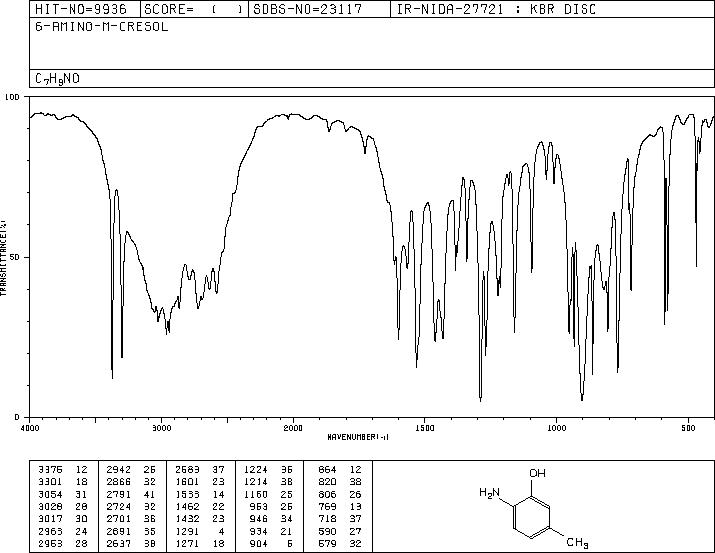The width and height of the screenshot is (715, 553).
Task: Click the 2724 peak entry
Action: (x=132, y=506)
